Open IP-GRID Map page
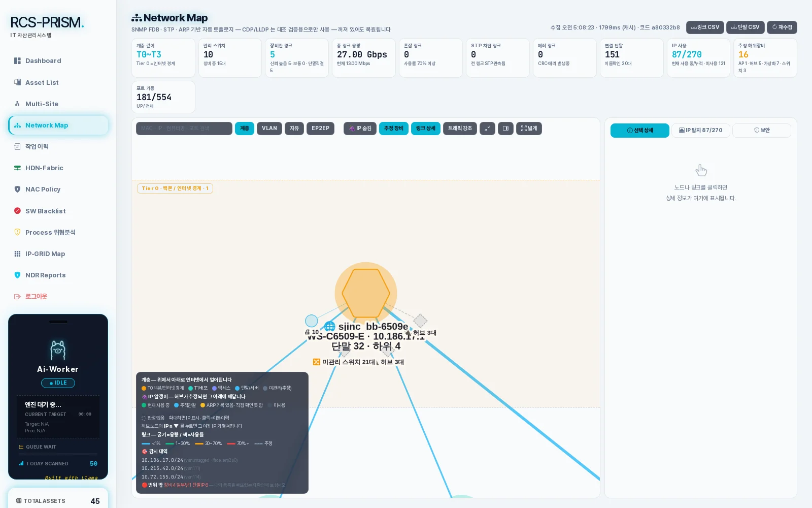The height and width of the screenshot is (508, 812). point(58,253)
